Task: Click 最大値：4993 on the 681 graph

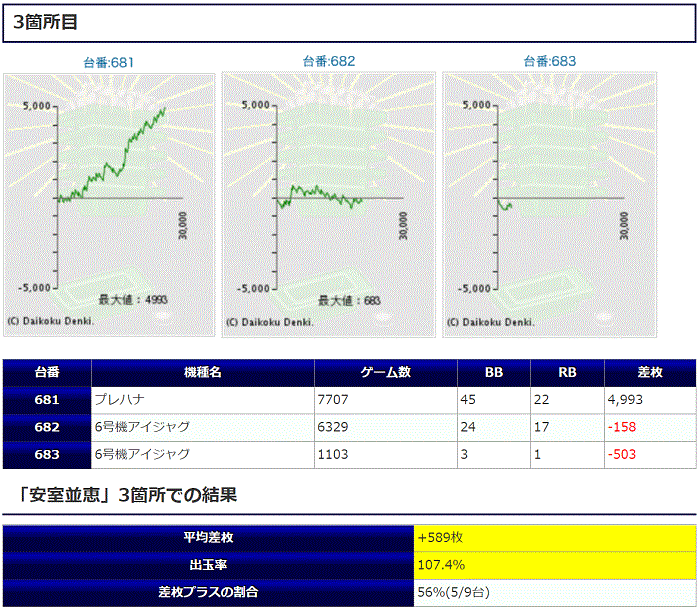Action: point(133,300)
